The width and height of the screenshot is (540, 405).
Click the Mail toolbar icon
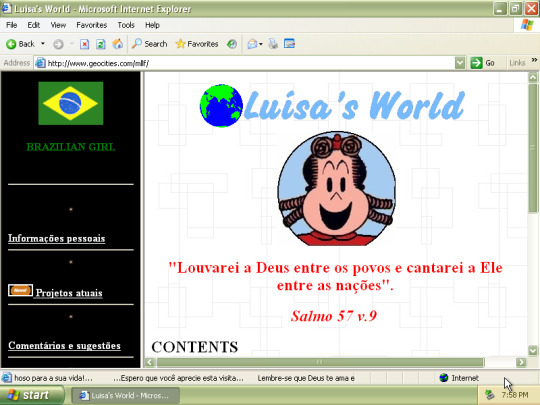tap(252, 44)
